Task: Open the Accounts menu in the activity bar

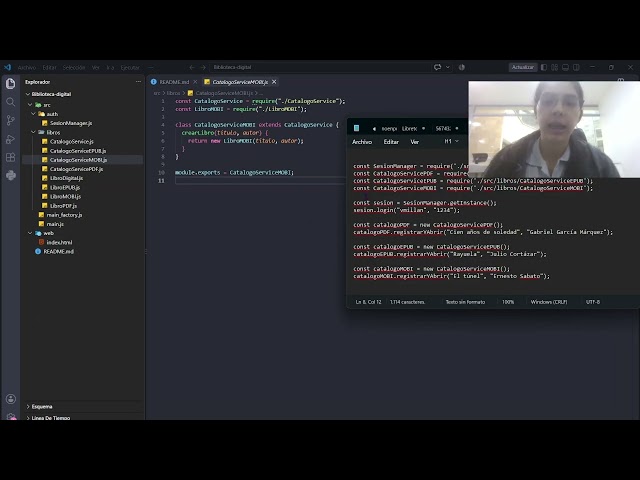Action: (11, 399)
